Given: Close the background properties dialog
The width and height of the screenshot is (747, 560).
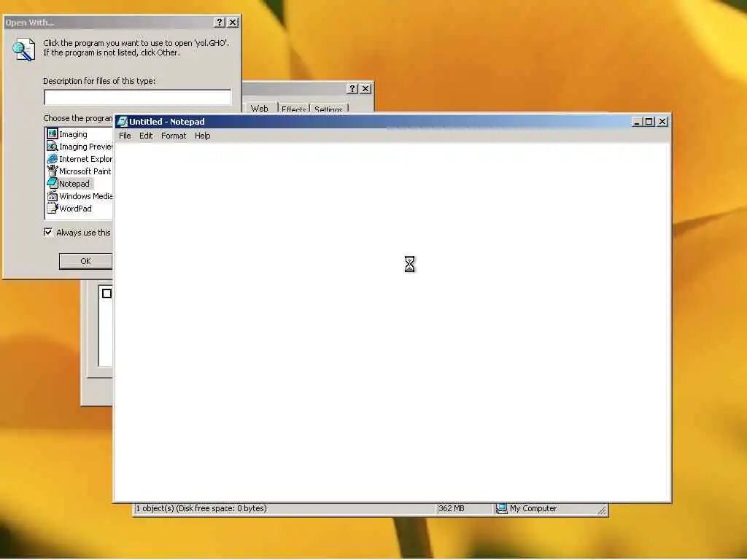Looking at the screenshot, I should click(x=365, y=88).
